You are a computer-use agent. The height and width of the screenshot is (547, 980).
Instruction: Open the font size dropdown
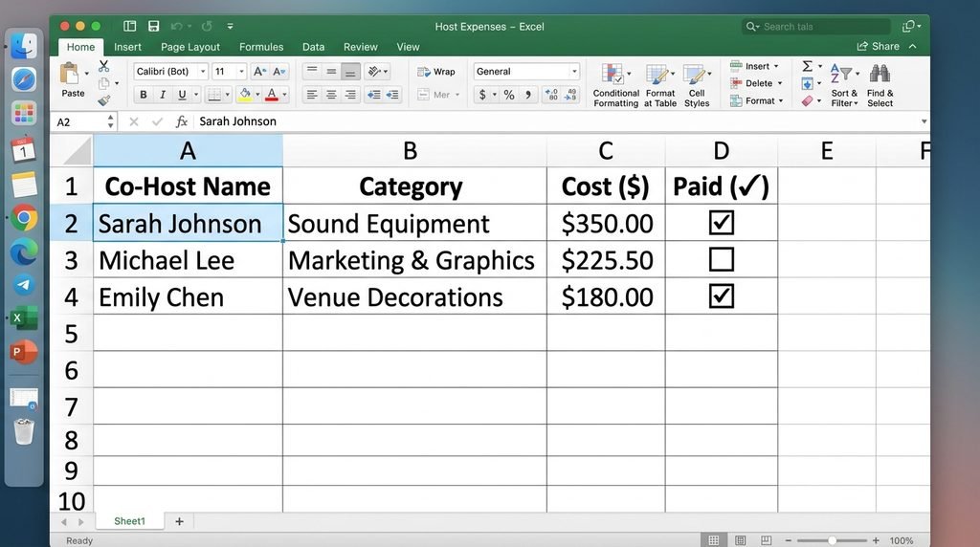click(242, 72)
